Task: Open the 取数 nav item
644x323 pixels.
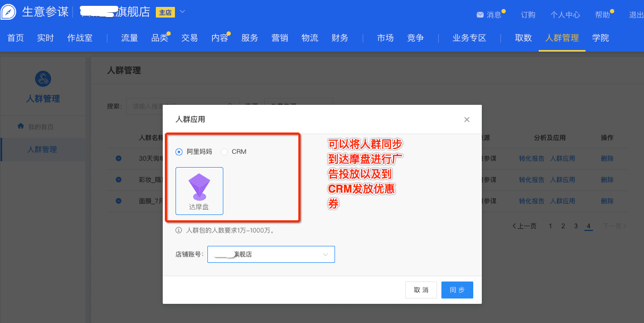Action: [523, 38]
